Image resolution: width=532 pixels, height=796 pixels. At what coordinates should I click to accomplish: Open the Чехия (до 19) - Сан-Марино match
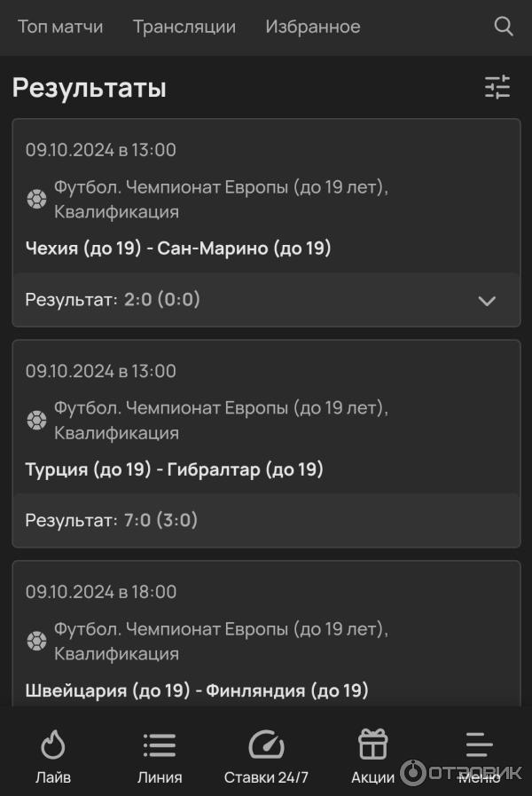tap(177, 248)
